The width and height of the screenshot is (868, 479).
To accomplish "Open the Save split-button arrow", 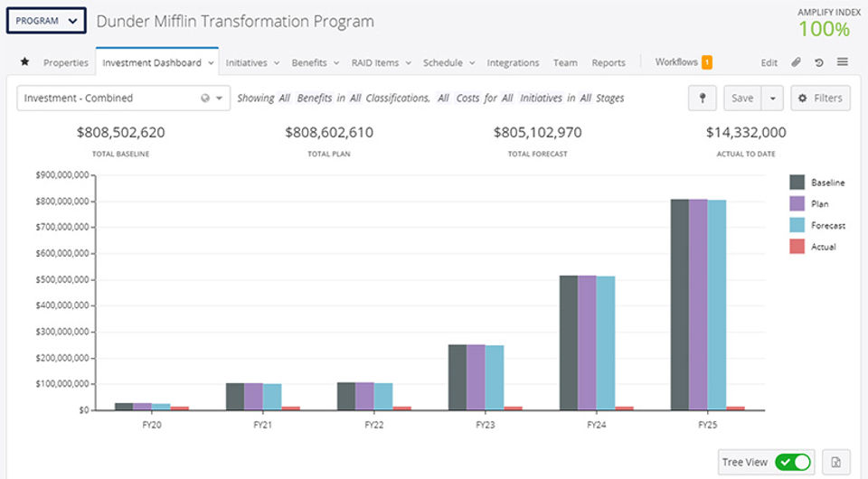I will (772, 98).
